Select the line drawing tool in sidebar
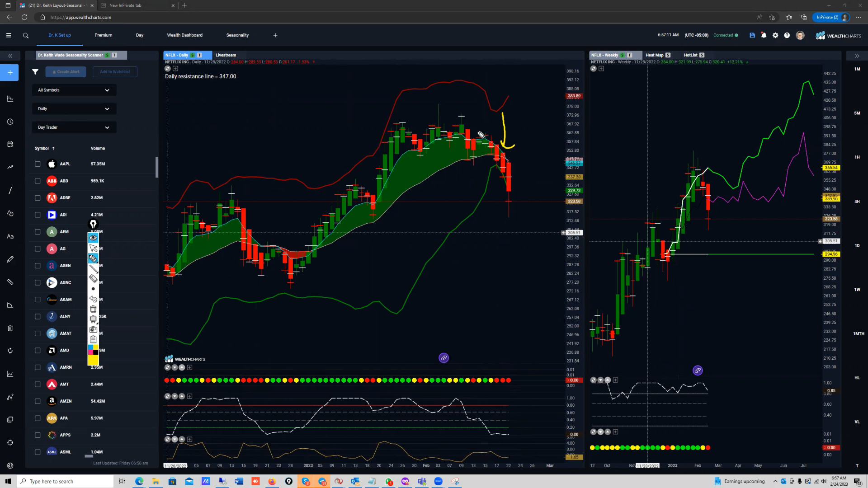This screenshot has height=488, width=868. point(10,191)
